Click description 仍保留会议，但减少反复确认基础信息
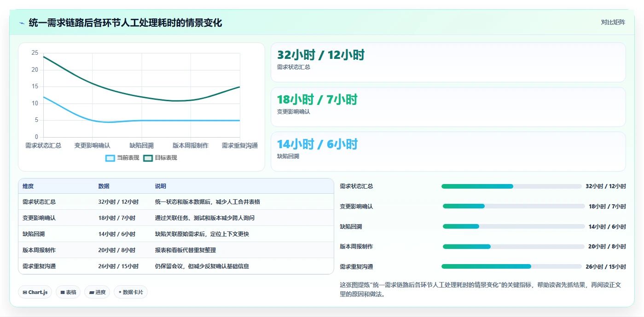 202,266
